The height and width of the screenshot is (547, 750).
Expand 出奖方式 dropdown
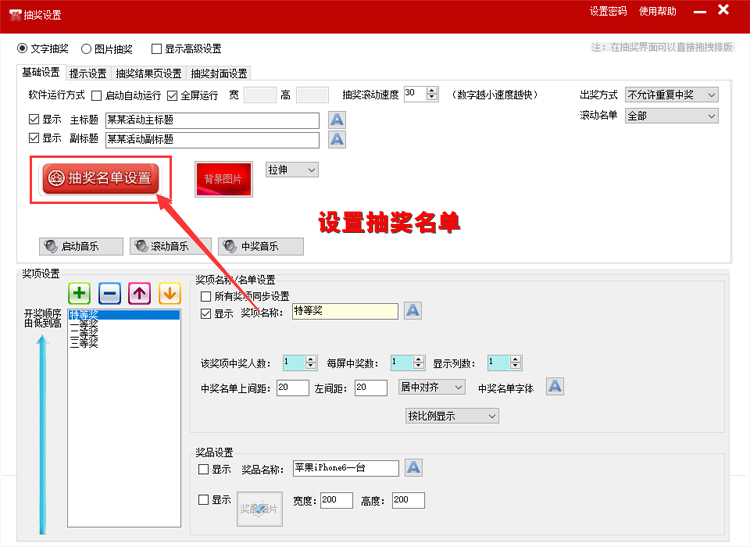pos(672,95)
